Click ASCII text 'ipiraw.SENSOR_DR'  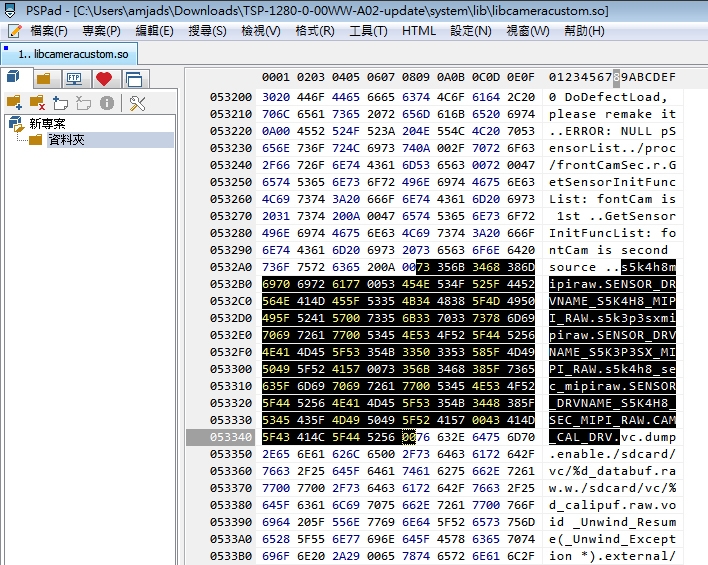[612, 284]
